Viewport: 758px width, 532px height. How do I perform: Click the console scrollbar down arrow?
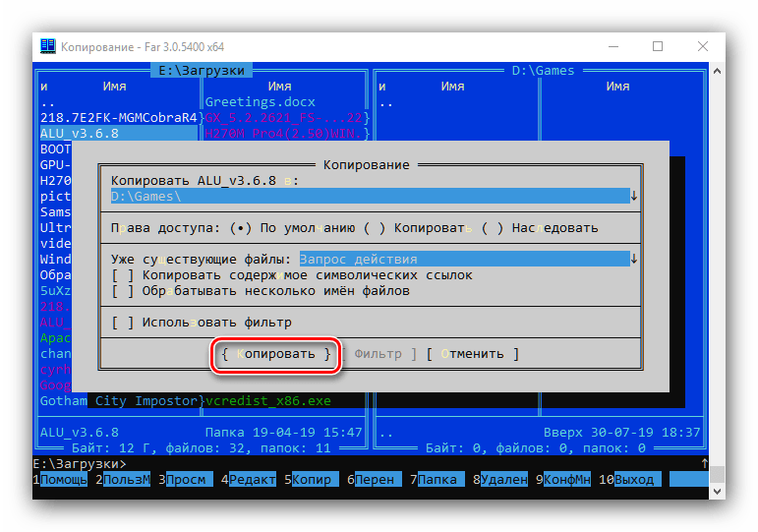[717, 492]
